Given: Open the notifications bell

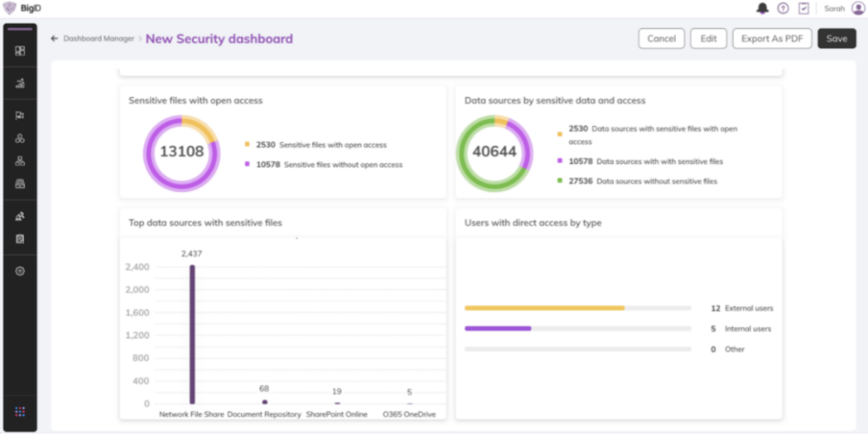Looking at the screenshot, I should pyautogui.click(x=762, y=9).
